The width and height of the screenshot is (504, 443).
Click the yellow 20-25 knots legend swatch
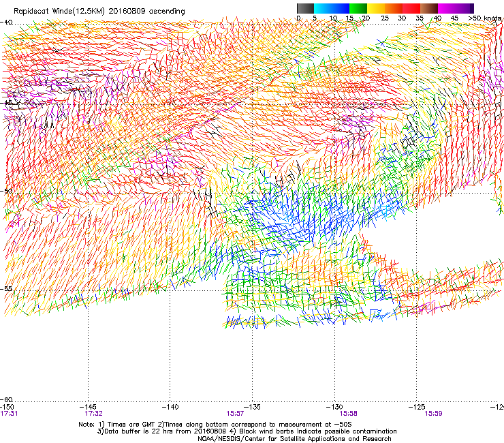tap(376, 8)
